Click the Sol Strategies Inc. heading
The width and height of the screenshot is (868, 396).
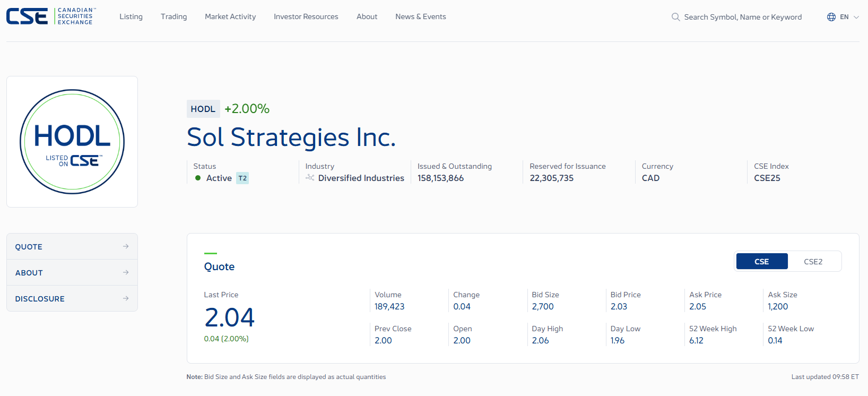coord(291,137)
